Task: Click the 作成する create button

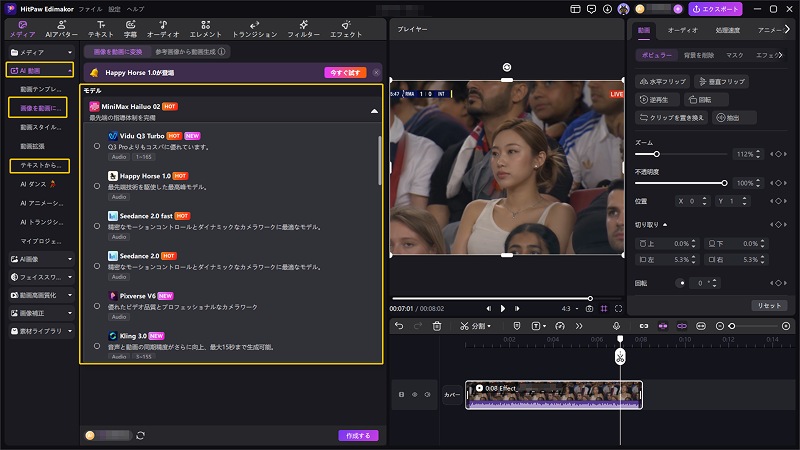Action: coord(358,435)
